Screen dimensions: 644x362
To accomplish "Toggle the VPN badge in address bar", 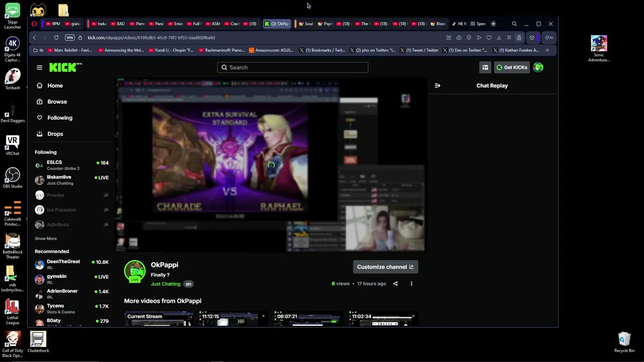I will click(x=70, y=38).
